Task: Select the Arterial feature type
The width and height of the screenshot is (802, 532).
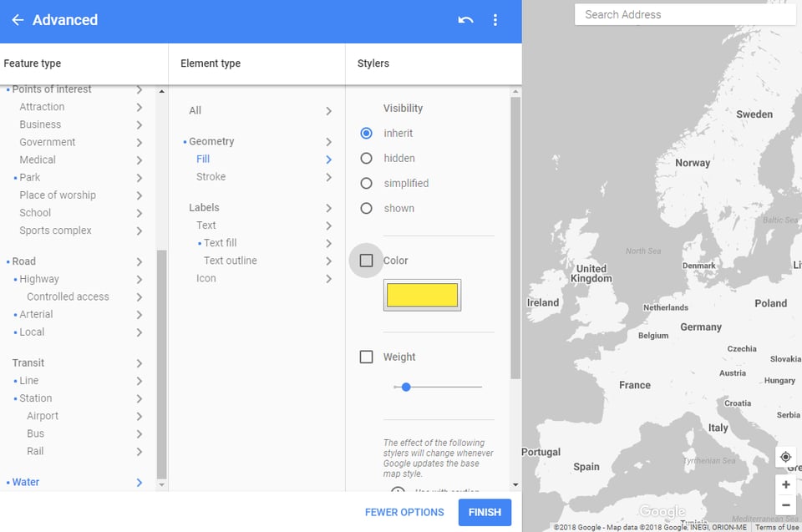Action: (36, 314)
